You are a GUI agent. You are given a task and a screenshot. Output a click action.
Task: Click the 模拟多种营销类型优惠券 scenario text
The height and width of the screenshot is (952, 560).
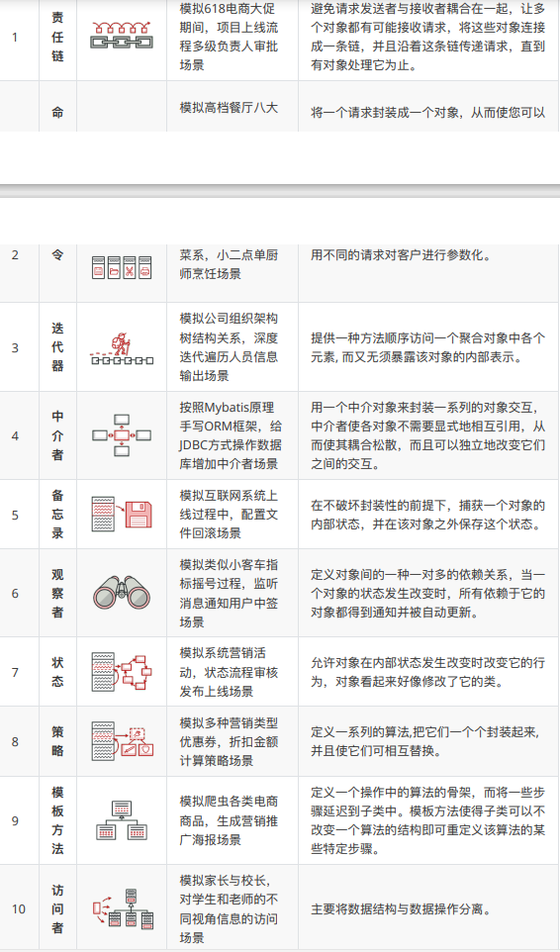tap(229, 741)
